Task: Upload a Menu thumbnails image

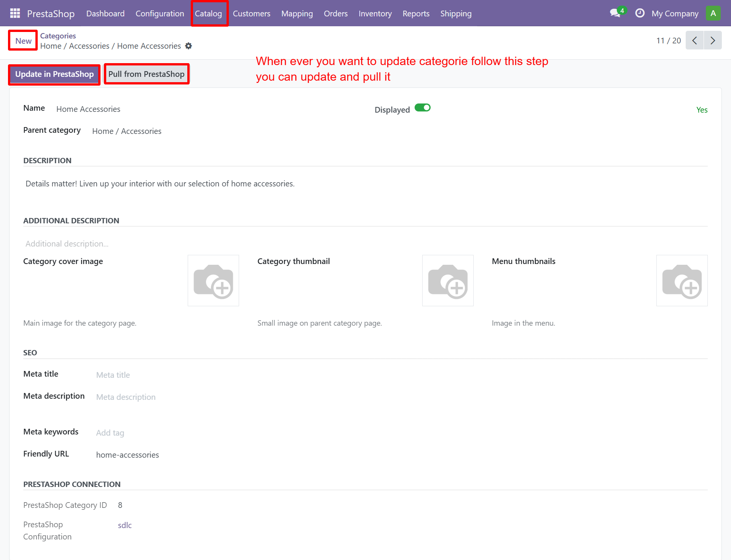Action: (682, 281)
